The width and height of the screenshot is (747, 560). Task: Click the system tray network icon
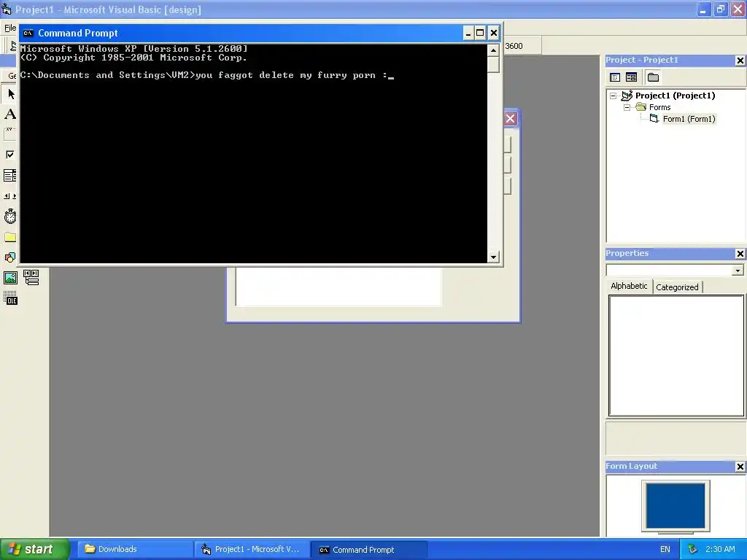pos(692,550)
